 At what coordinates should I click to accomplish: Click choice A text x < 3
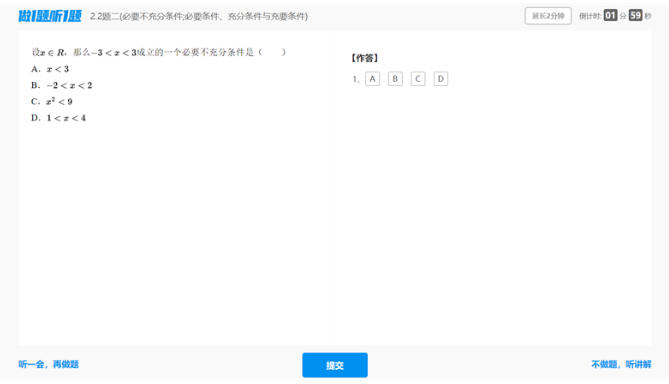pos(58,69)
